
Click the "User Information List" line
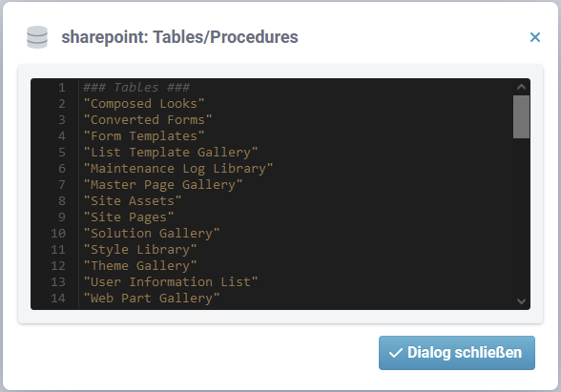tap(170, 282)
